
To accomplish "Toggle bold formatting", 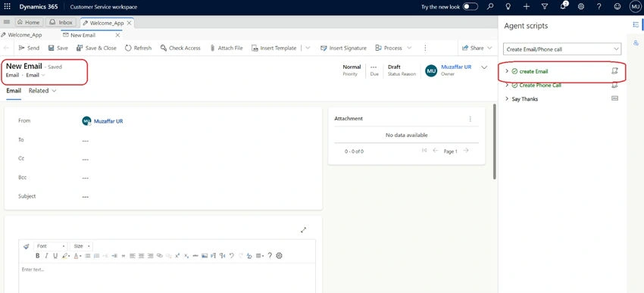I will (37, 256).
